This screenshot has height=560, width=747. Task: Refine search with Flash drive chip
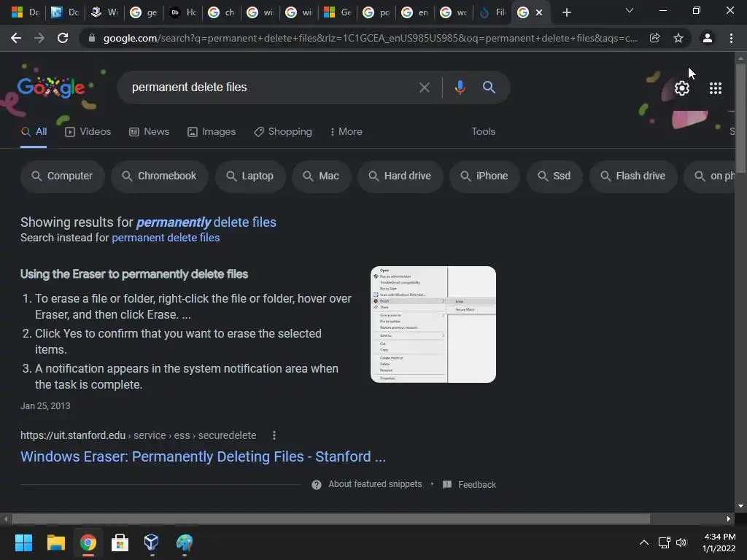tap(633, 176)
